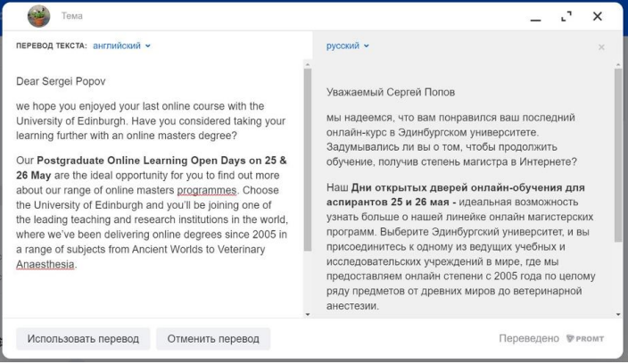The width and height of the screenshot is (628, 364).
Task: Click bold 'Postgraduate Online Learning Open Days' text
Action: (x=141, y=161)
